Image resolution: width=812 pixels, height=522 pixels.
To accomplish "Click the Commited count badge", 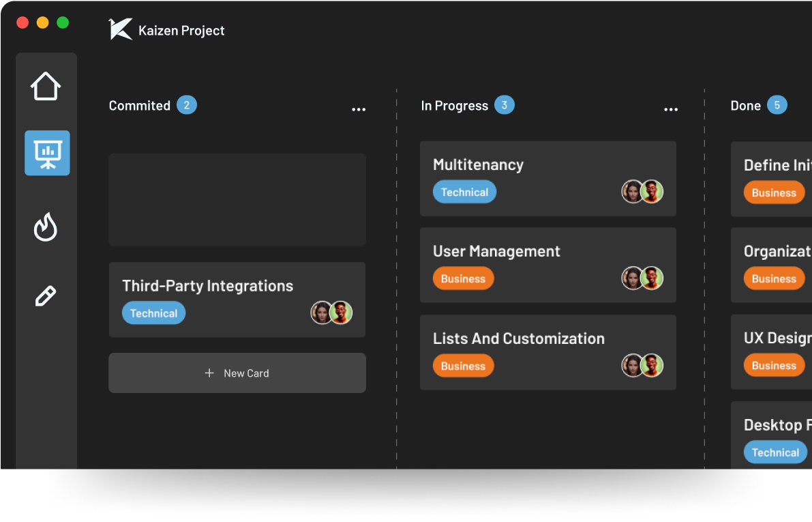I will 187,105.
